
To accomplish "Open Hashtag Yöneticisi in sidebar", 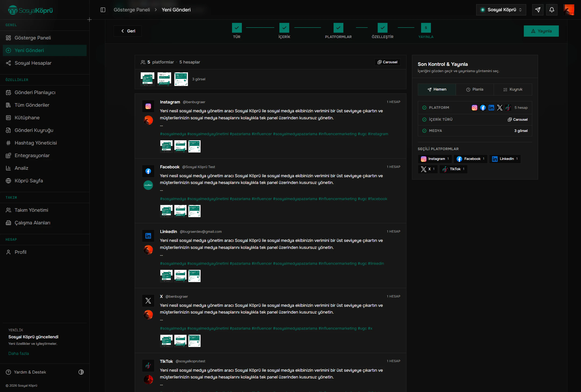I will tap(45, 143).
